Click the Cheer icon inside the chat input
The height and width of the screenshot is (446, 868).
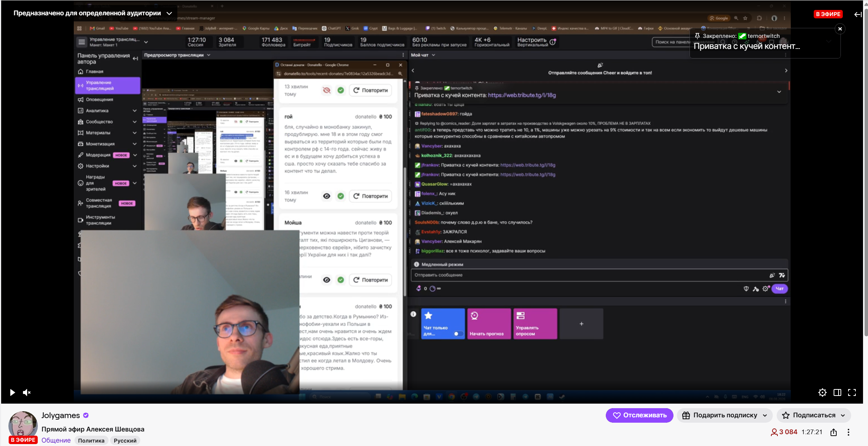(772, 275)
